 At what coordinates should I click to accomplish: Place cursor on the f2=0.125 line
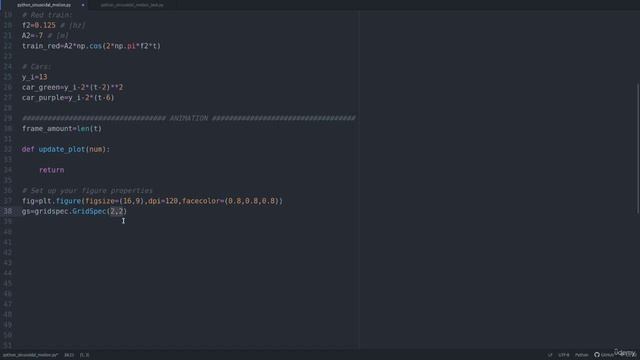coord(53,25)
